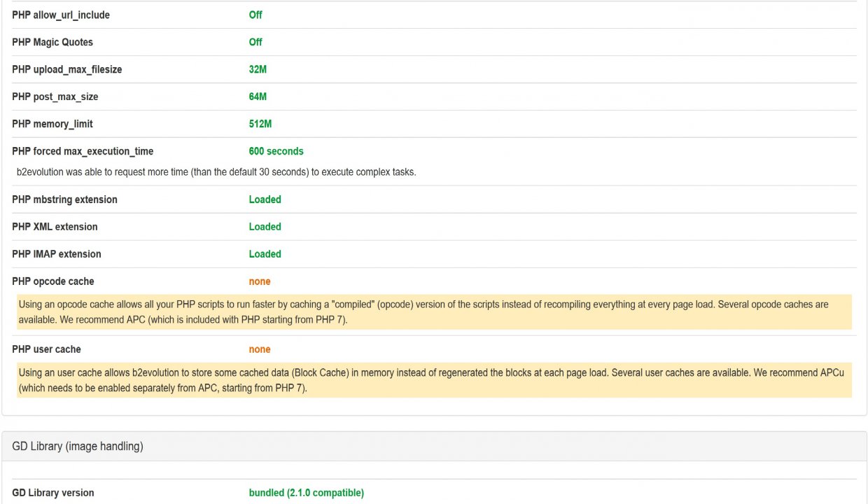Screen dimensions: 868x504
Task: Select the 'PHP allow_url_include' label
Action: point(61,15)
